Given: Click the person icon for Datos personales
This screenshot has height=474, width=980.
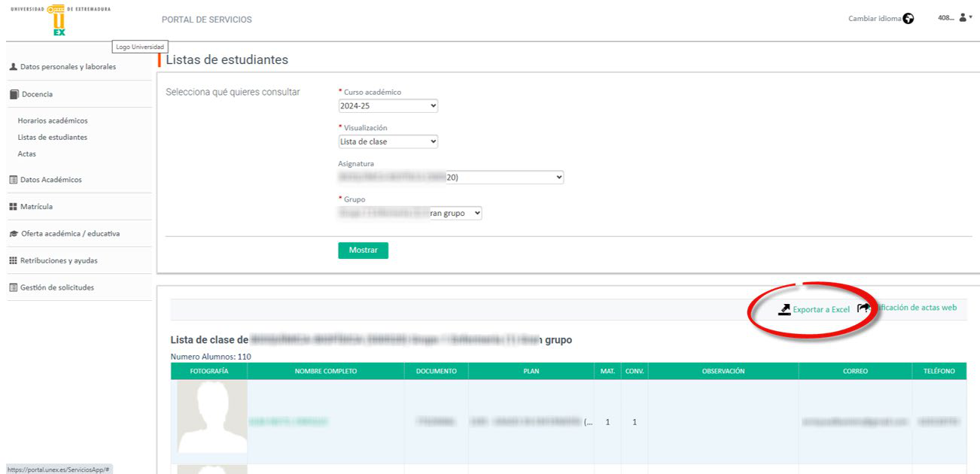Looking at the screenshot, I should point(14,67).
